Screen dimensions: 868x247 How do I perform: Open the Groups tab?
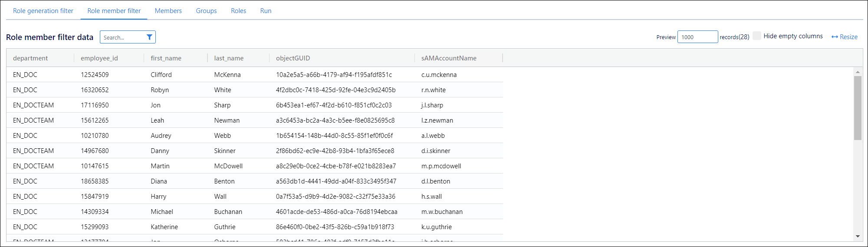tap(206, 11)
